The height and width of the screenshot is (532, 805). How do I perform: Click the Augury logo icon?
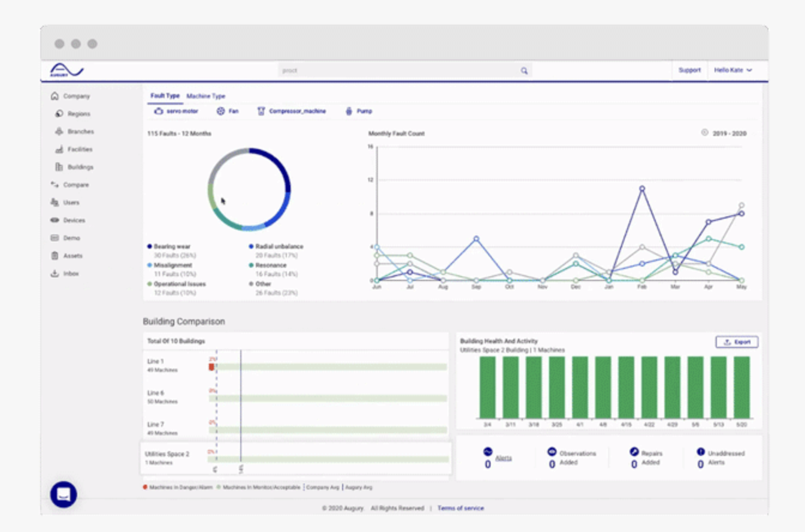(x=66, y=71)
